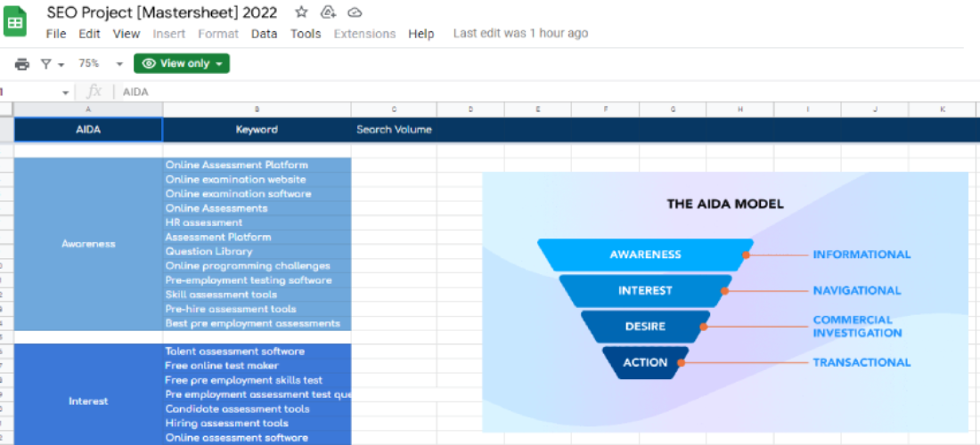The image size is (980, 445).
Task: Expand the name box dropdown arrow
Action: [x=66, y=93]
